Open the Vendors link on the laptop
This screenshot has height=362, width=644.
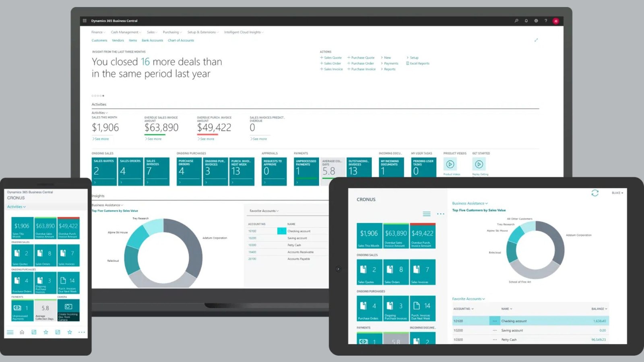click(x=118, y=40)
